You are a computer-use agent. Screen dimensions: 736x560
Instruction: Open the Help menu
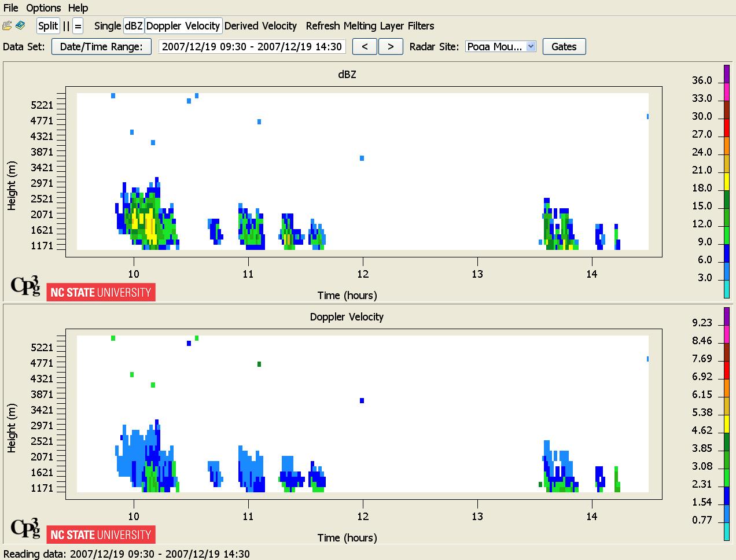78,8
